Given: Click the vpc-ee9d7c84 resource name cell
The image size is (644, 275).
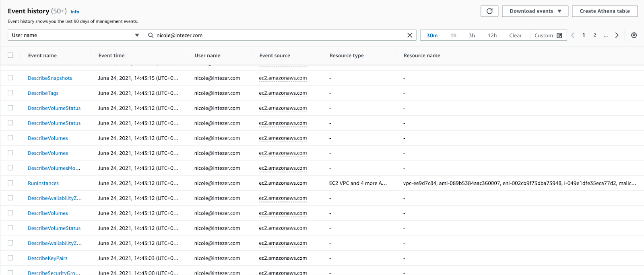Looking at the screenshot, I should [x=520, y=183].
